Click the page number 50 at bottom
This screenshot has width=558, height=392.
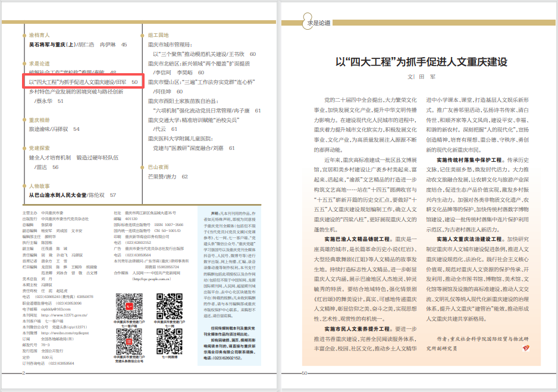point(303,373)
